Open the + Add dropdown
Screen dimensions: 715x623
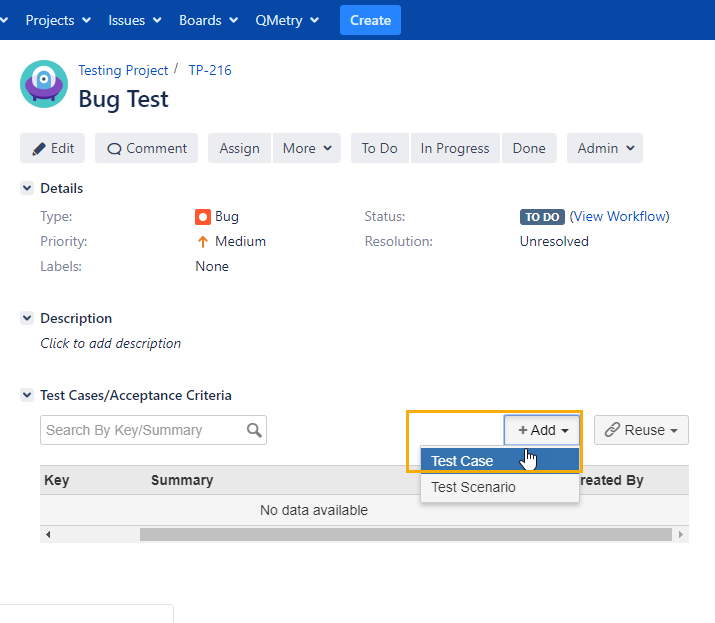pyautogui.click(x=542, y=430)
